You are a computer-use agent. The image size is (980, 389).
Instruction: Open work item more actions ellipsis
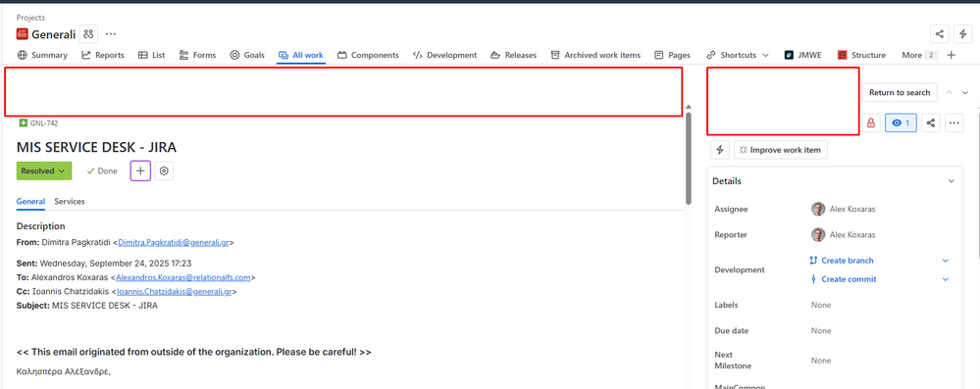coord(954,123)
